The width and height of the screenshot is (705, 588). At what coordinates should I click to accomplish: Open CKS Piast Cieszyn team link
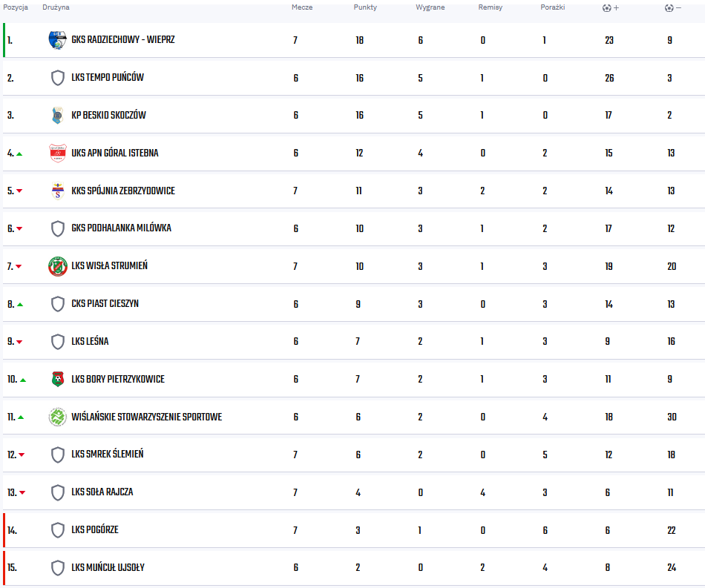pyautogui.click(x=105, y=304)
